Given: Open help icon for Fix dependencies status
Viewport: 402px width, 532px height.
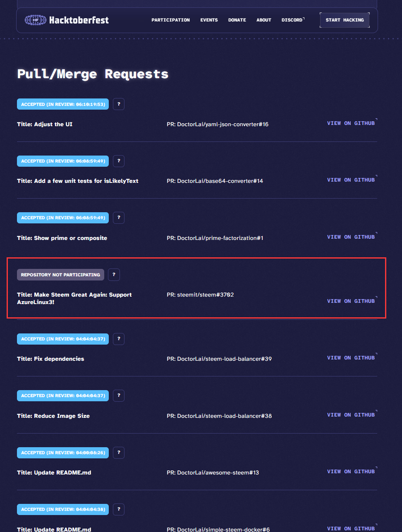Looking at the screenshot, I should tap(119, 339).
